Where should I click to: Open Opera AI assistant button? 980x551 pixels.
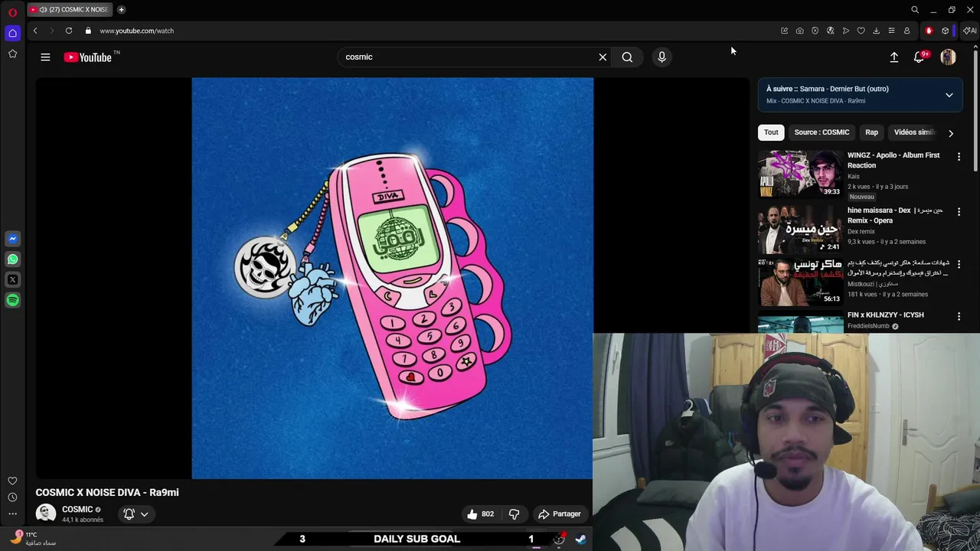[x=969, y=31]
